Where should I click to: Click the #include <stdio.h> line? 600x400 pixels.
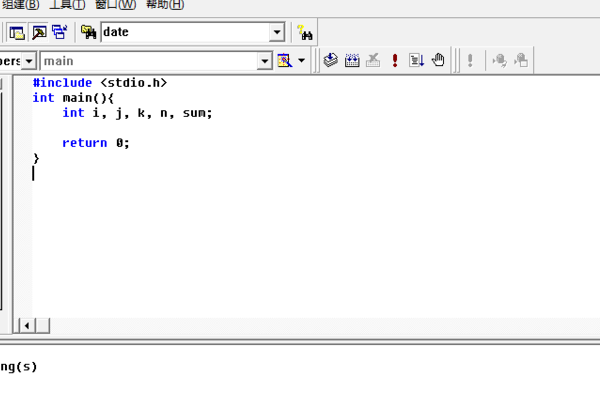pyautogui.click(x=100, y=83)
